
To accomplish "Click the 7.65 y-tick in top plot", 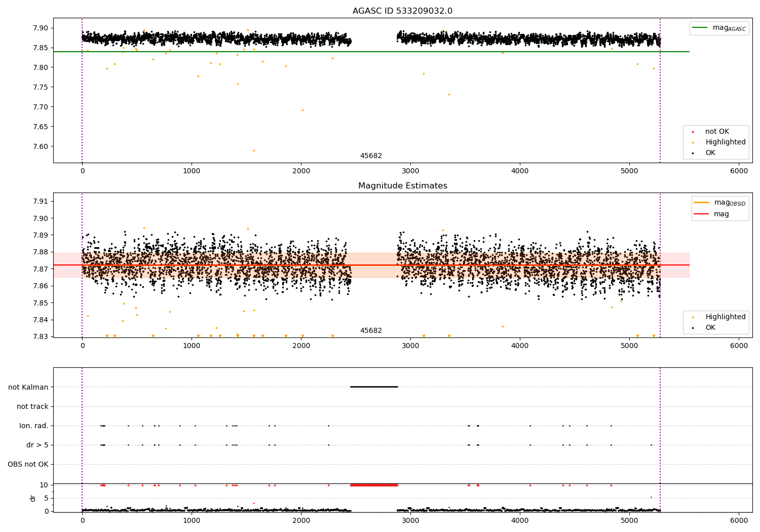I will point(41,127).
